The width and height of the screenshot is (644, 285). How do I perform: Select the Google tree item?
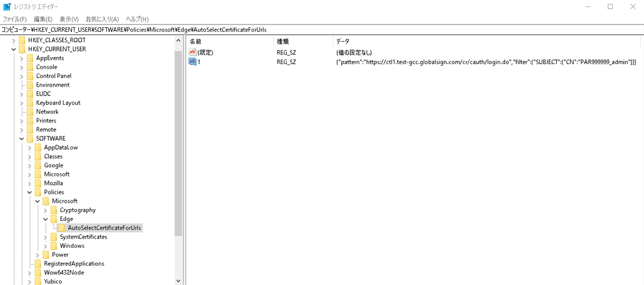point(53,166)
